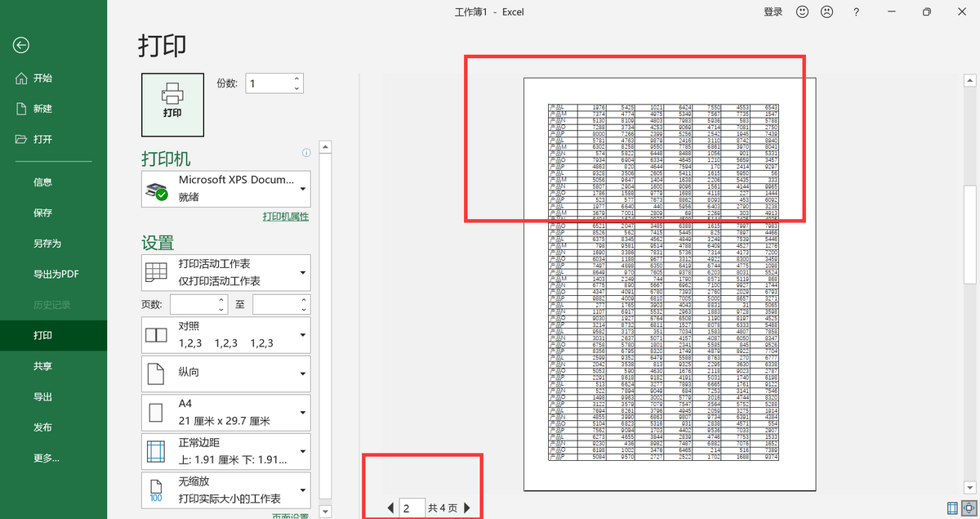Increase the copies count with up spinner

pos(296,78)
